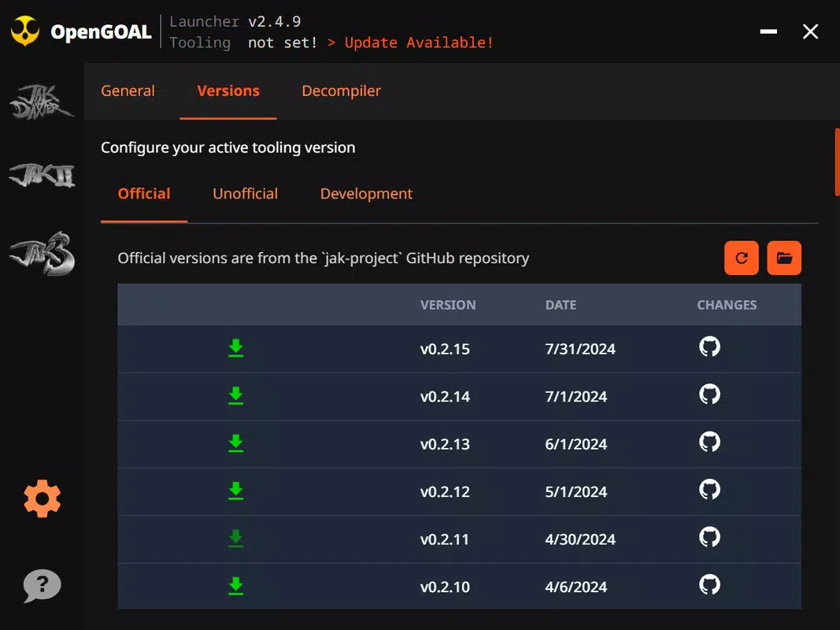
Task: Click the VERSION column header
Action: [x=448, y=305]
